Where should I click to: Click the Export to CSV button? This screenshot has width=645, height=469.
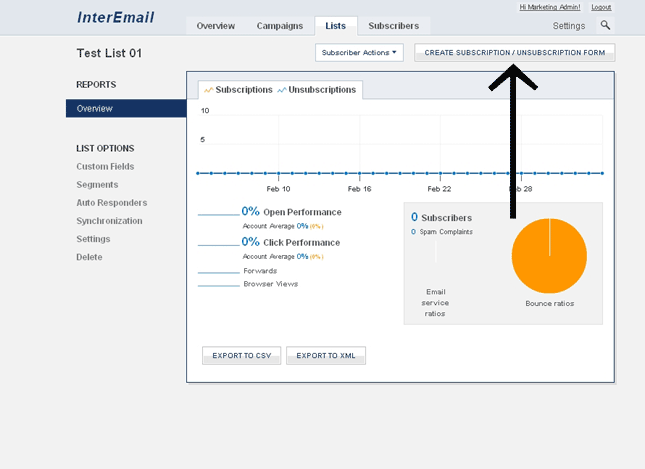[x=241, y=355]
